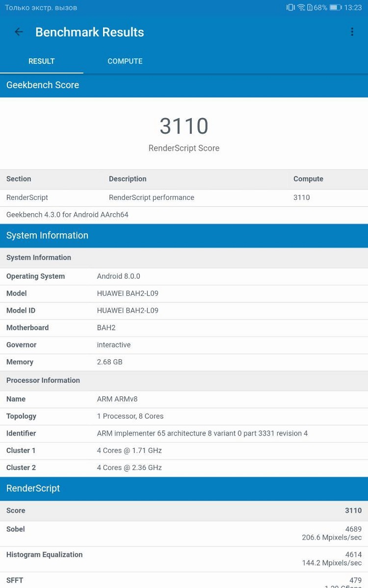
Task: Tap the Sobel benchmark label
Action: pyautogui.click(x=15, y=529)
